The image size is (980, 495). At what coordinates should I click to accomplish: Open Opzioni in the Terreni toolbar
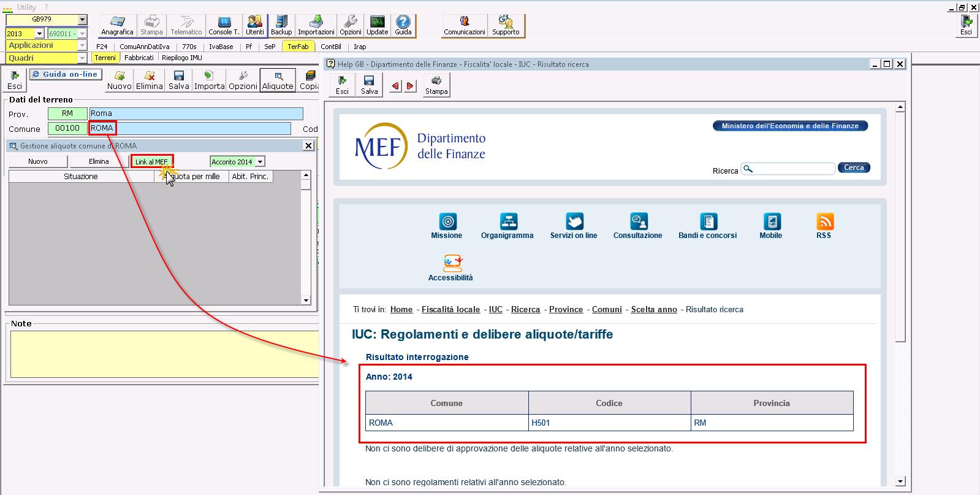tap(243, 80)
